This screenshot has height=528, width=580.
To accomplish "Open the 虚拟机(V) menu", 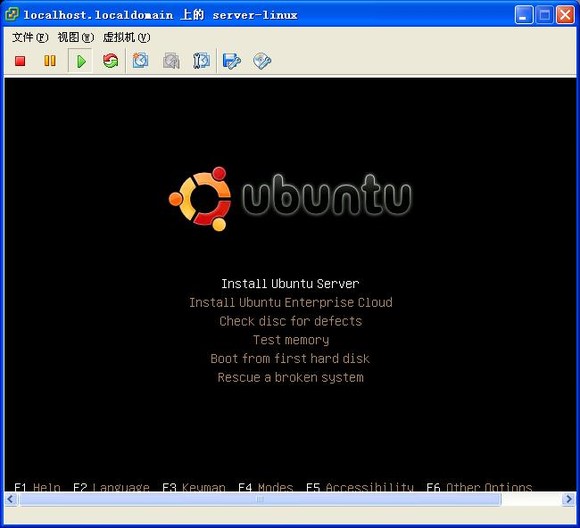I will pos(127,37).
